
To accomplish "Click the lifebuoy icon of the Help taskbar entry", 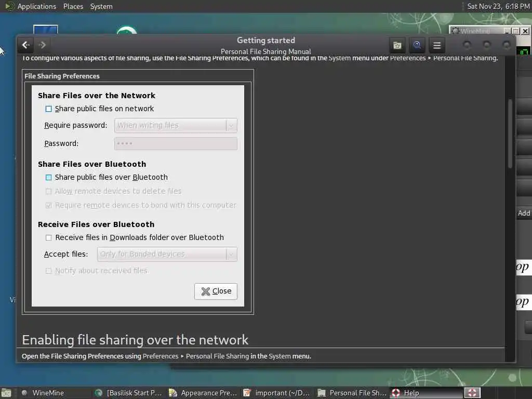I will click(395, 393).
